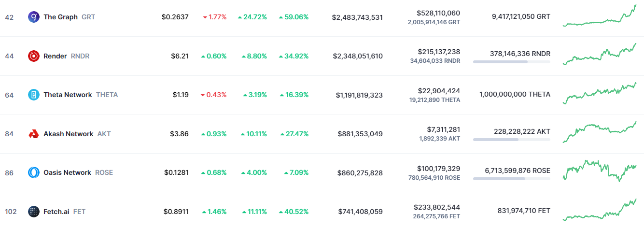
Task: Click the Render circulating supply progress bar
Action: [x=511, y=62]
